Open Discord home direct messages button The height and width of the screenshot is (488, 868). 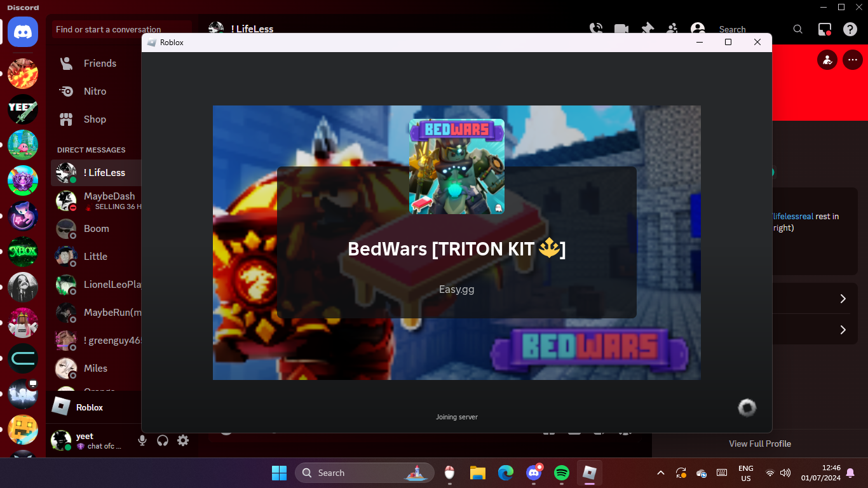pyautogui.click(x=23, y=32)
